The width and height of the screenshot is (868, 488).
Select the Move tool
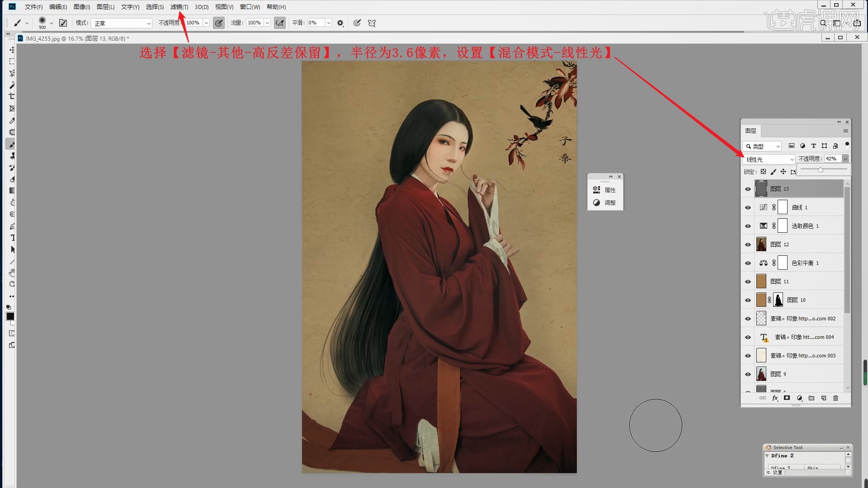coord(12,50)
